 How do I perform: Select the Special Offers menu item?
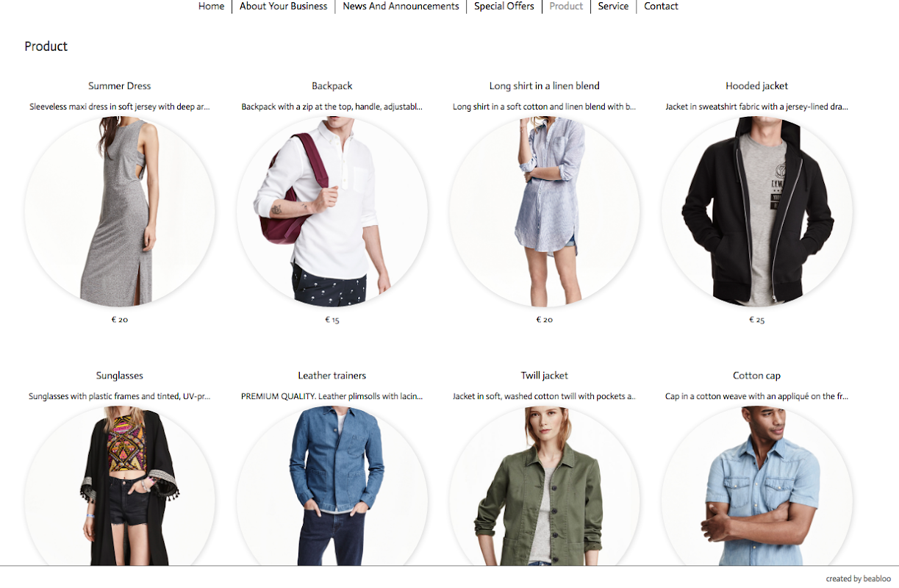coord(504,7)
